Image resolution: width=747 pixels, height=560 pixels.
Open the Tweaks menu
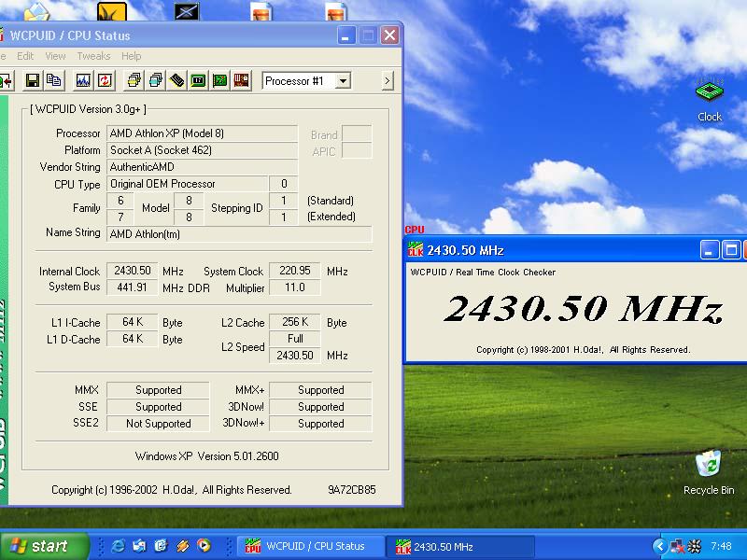coord(93,56)
